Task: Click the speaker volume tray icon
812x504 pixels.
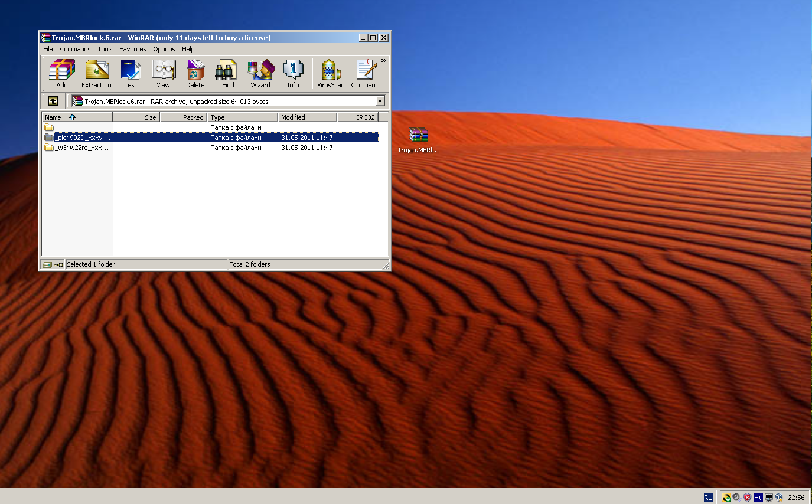Action: (736, 498)
